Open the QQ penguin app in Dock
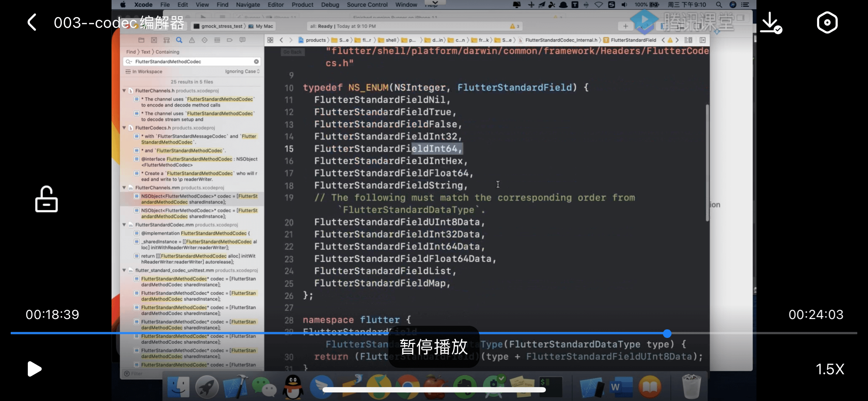 [x=293, y=386]
